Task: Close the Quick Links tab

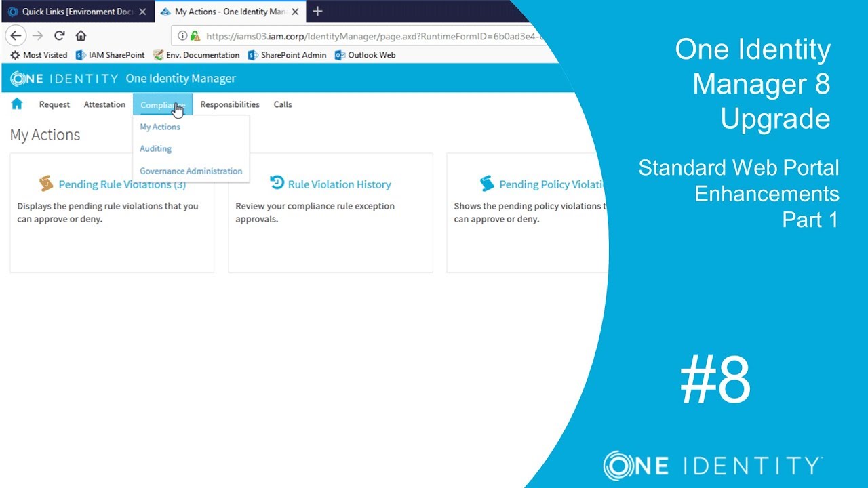Action: click(x=142, y=12)
